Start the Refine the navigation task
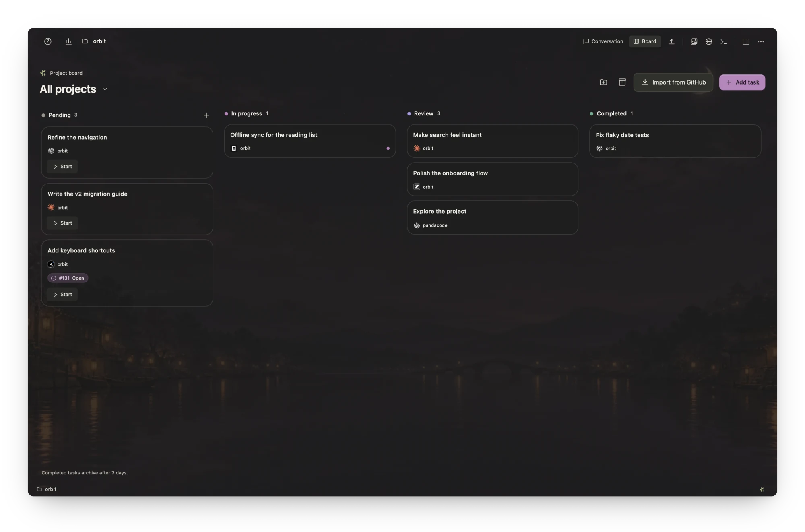The image size is (805, 532). 62,167
